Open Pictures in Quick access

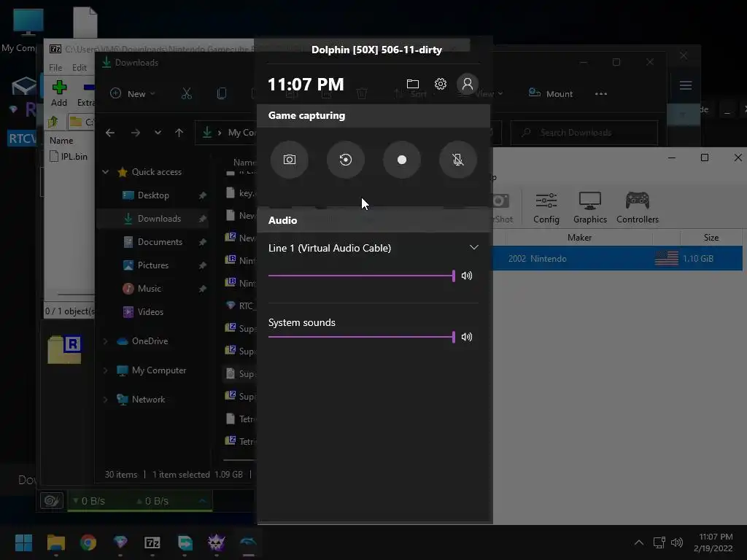click(152, 265)
